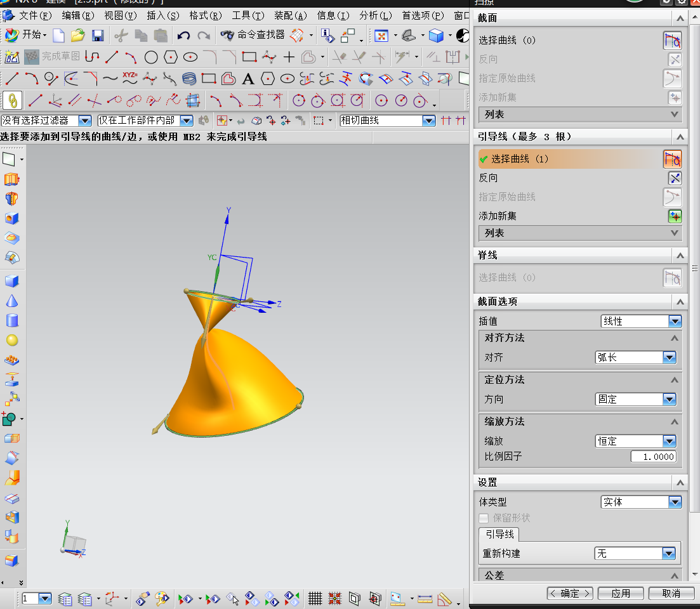Open the 对齐 dropdown showing 弧长

635,358
